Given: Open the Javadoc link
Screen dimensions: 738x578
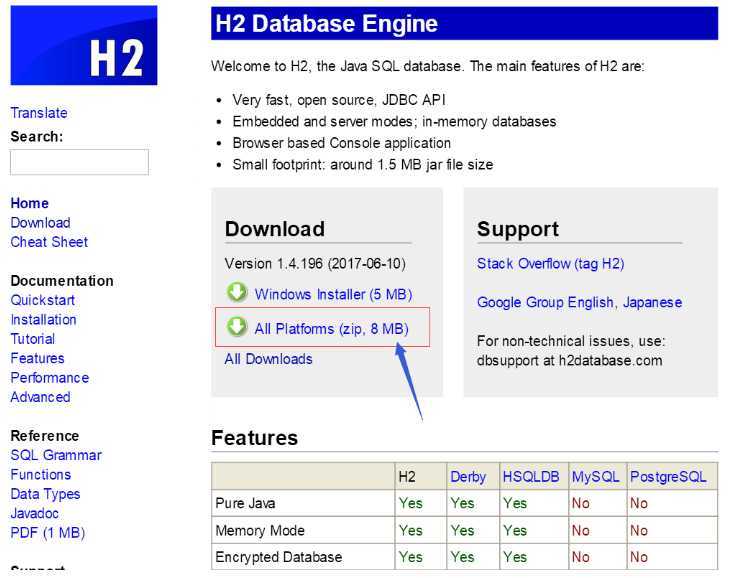Looking at the screenshot, I should (x=34, y=513).
